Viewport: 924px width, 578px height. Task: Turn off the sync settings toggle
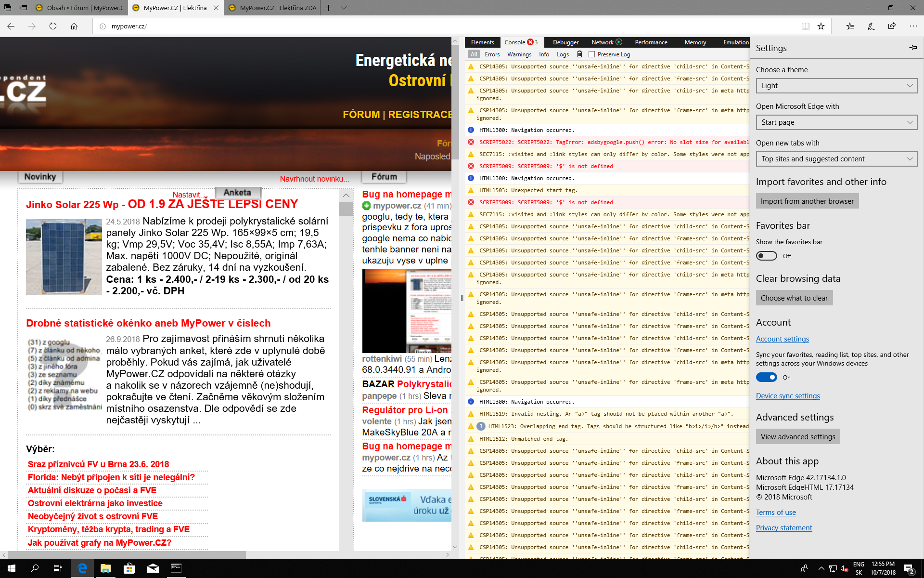point(766,377)
